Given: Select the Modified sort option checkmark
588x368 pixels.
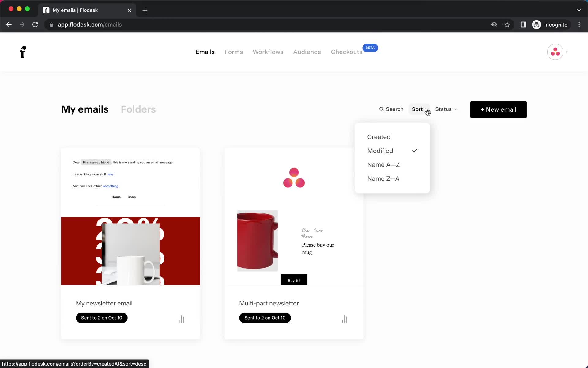Looking at the screenshot, I should point(414,151).
